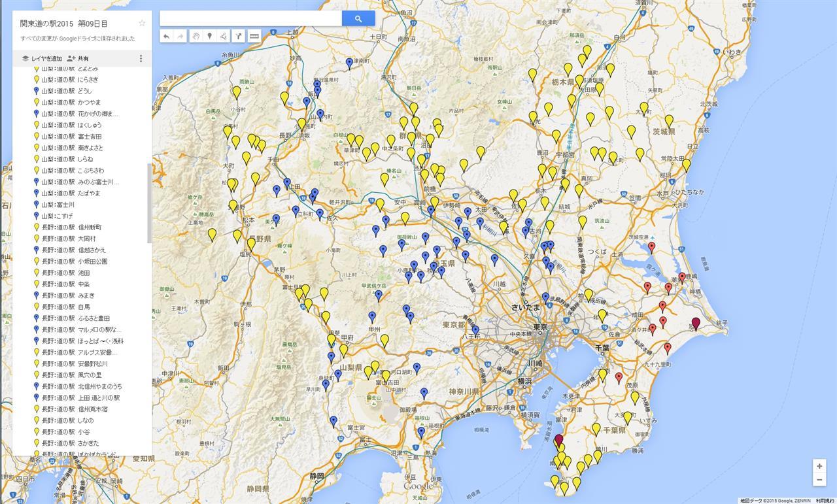Select list item 道の駅 たばやま

[x=71, y=193]
